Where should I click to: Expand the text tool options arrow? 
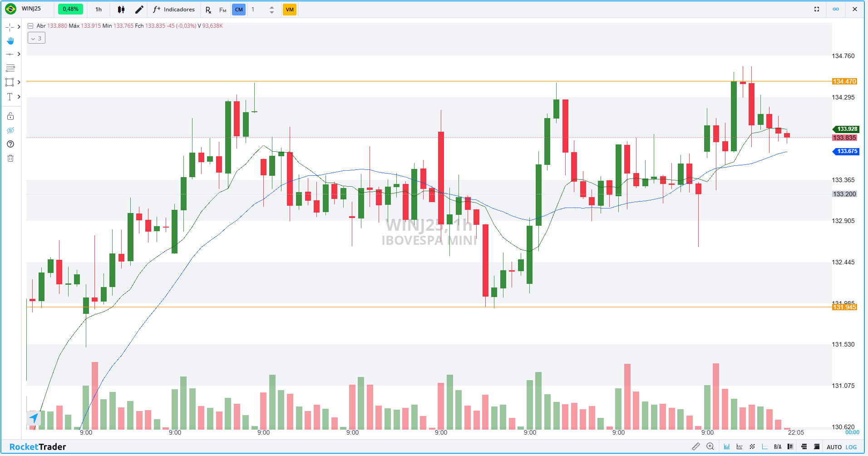19,97
